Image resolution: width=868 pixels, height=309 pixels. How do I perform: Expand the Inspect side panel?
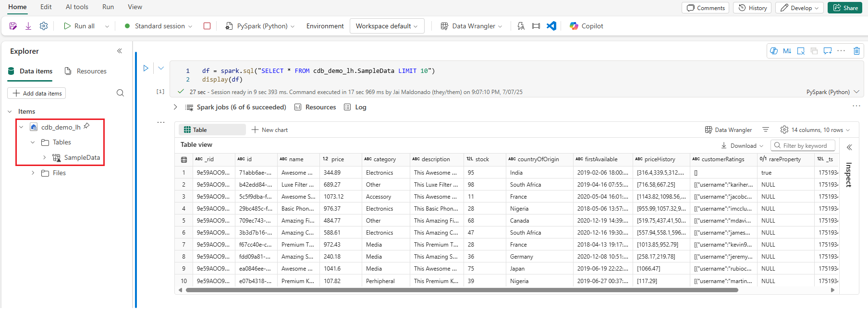(x=849, y=147)
